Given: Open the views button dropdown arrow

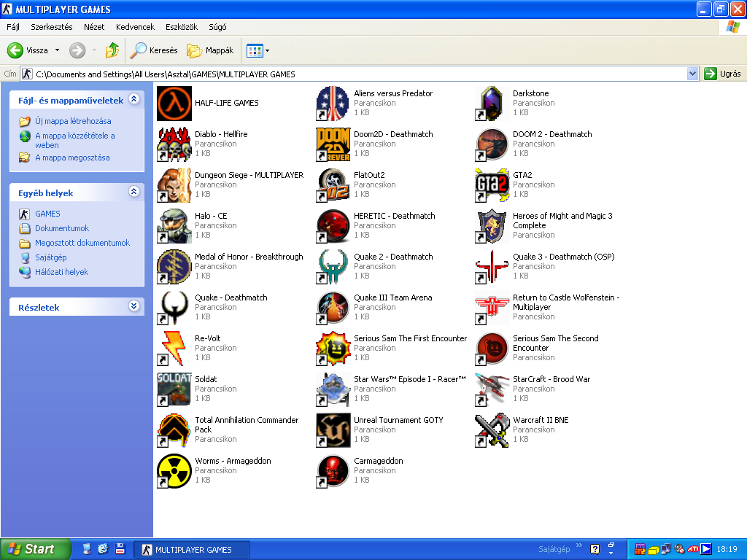Looking at the screenshot, I should (x=267, y=50).
